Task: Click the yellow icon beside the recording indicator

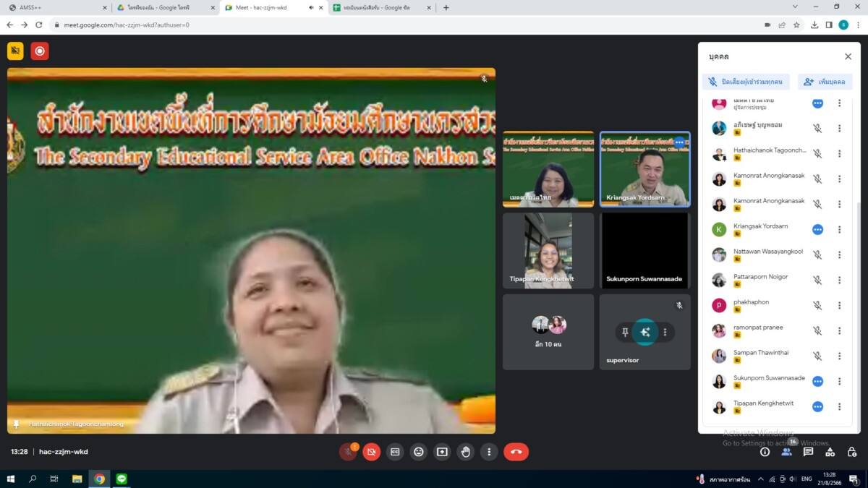Action: [x=15, y=51]
